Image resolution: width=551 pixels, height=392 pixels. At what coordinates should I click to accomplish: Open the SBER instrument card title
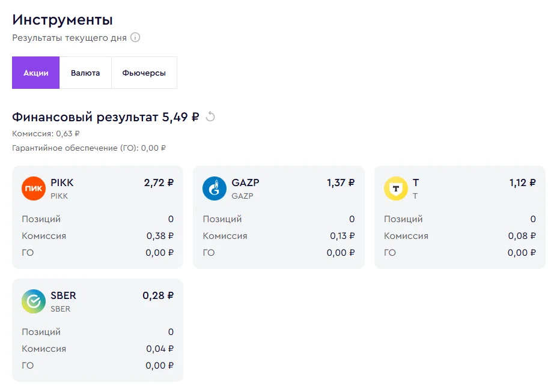(x=63, y=296)
